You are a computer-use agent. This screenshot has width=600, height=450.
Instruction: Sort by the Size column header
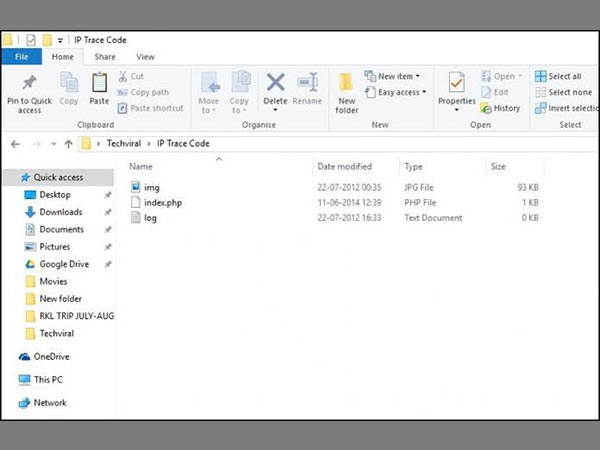[x=498, y=166]
